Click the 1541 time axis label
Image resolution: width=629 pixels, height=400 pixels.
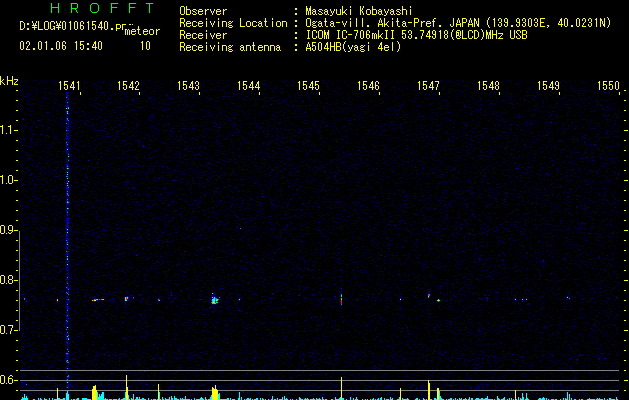click(x=69, y=86)
